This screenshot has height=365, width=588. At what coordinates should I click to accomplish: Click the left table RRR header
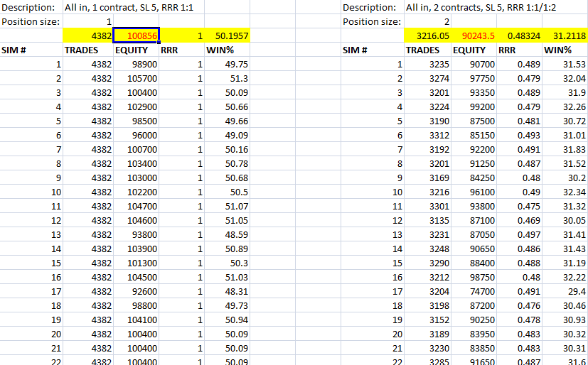click(x=169, y=50)
